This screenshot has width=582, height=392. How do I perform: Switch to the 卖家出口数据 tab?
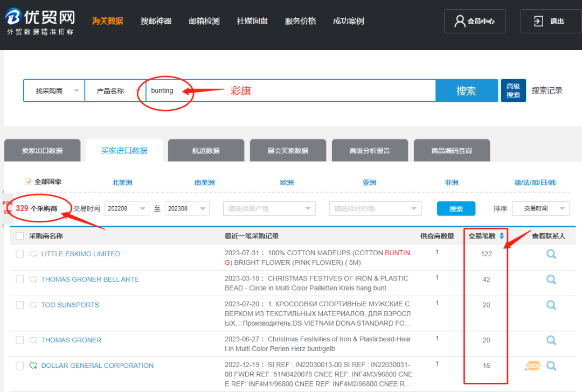click(42, 151)
